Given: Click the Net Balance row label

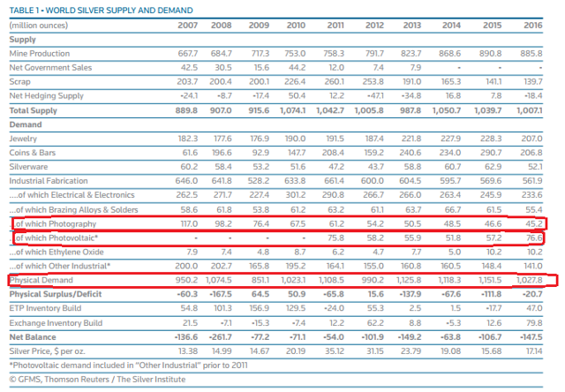Looking at the screenshot, I should pos(33,336).
